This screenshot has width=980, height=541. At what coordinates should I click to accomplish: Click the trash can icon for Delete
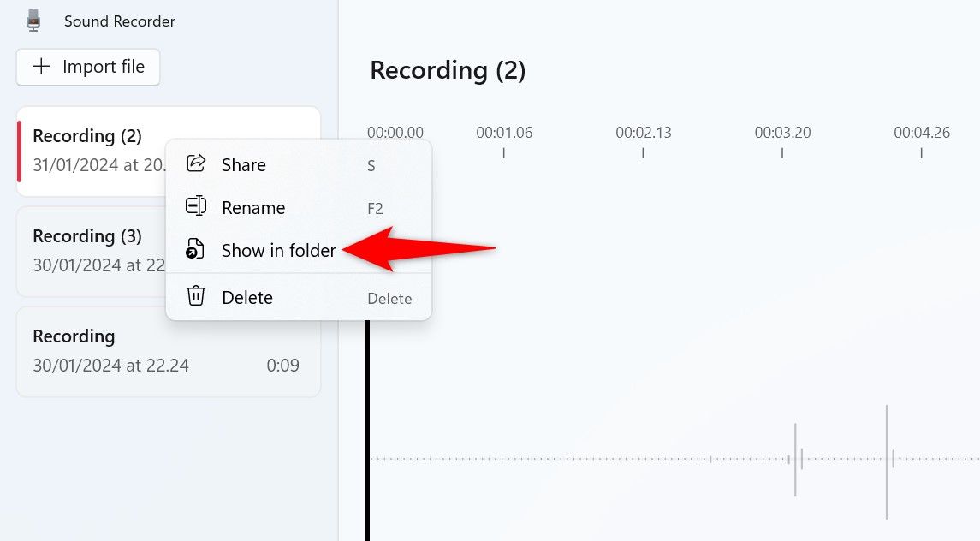(197, 297)
